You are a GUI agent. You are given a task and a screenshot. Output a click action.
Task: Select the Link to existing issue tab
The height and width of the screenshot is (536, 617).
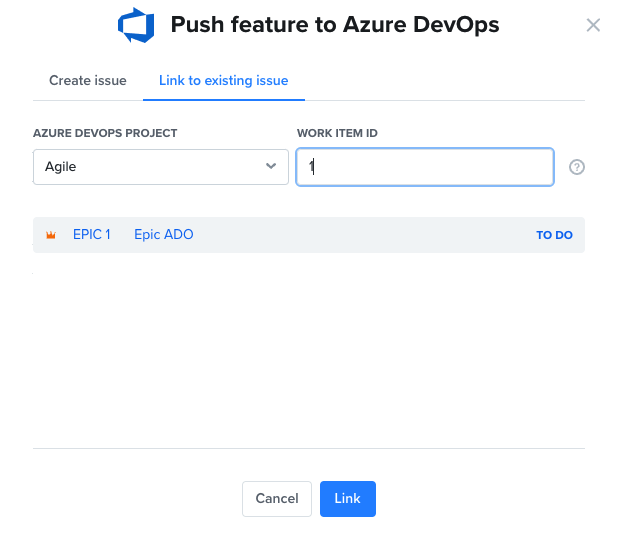click(224, 80)
